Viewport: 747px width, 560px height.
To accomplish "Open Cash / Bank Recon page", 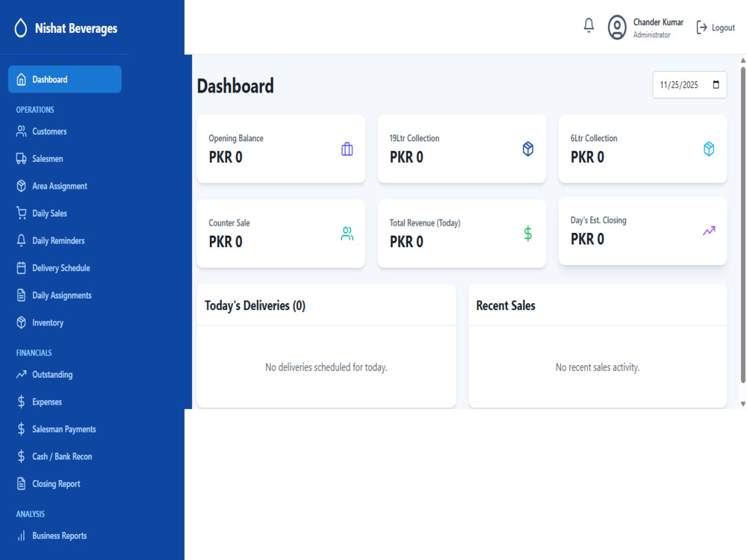I will point(62,456).
